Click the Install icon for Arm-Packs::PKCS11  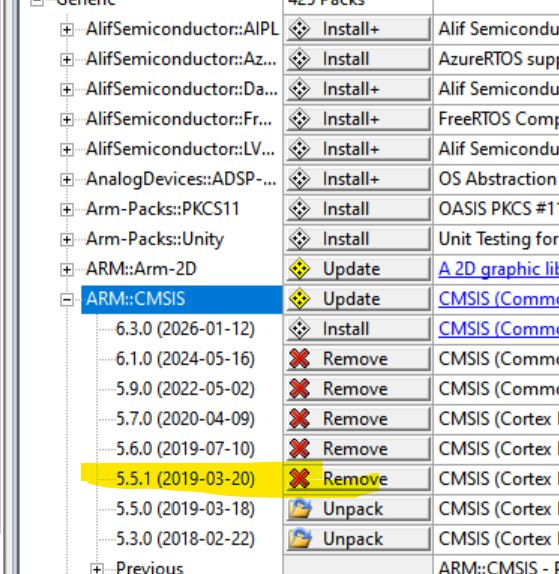click(x=299, y=209)
